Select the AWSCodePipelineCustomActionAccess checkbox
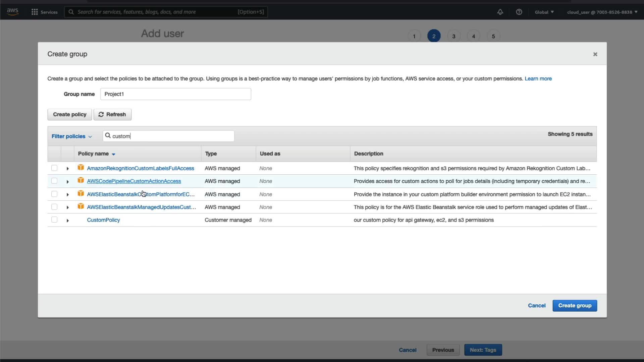 coord(54,181)
